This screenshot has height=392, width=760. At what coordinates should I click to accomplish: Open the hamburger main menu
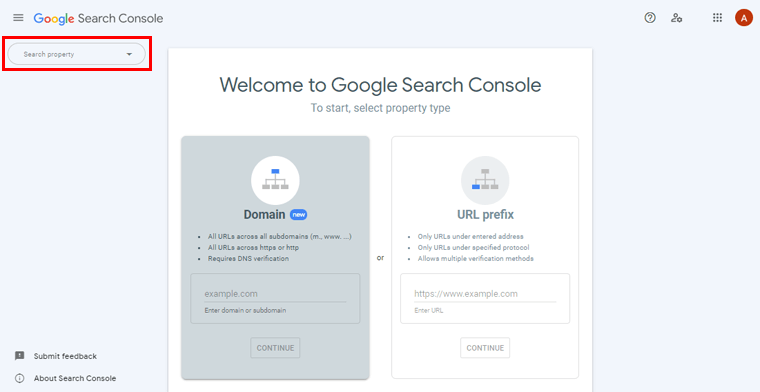tap(18, 18)
